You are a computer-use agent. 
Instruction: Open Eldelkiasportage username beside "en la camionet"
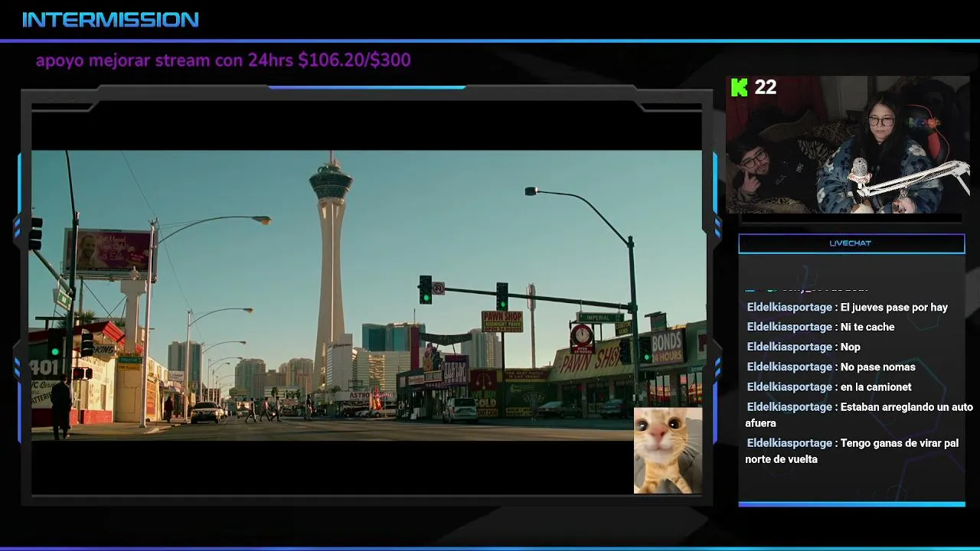click(x=789, y=386)
